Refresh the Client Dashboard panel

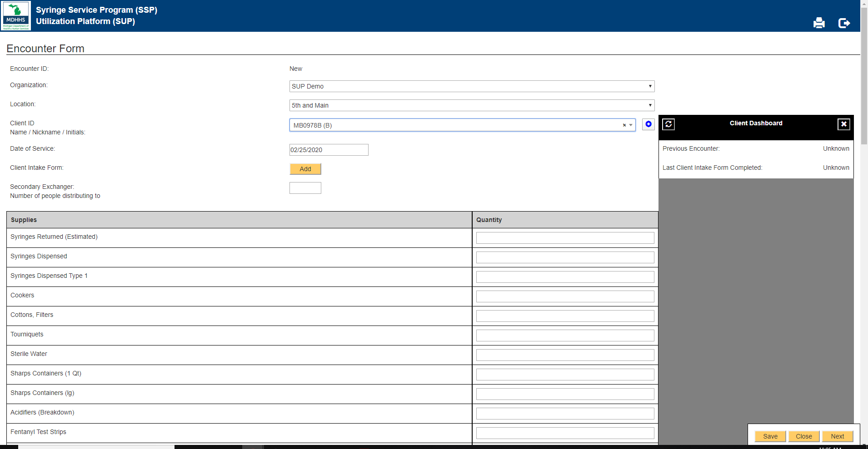[668, 124]
